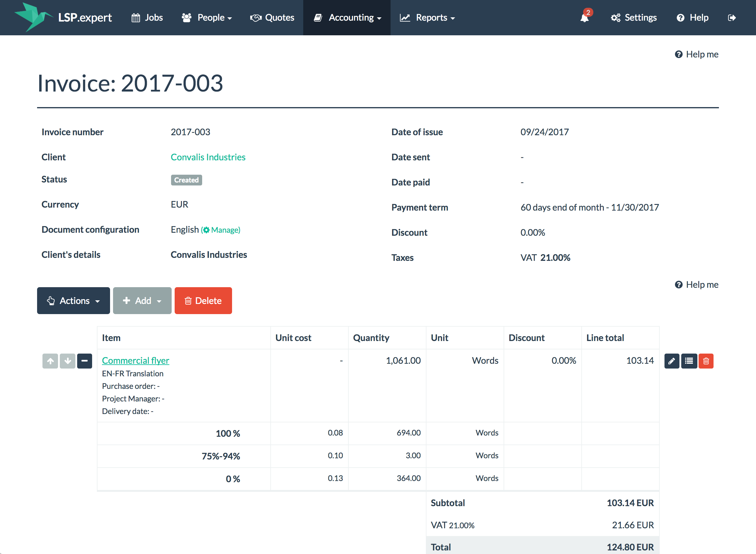Click Help me link above items table
Screen dimensions: 756x554
click(697, 285)
